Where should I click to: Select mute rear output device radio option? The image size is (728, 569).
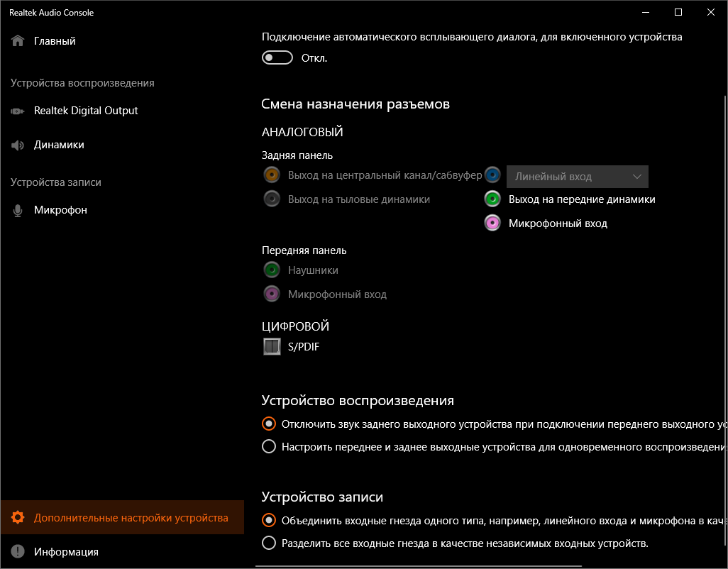269,424
